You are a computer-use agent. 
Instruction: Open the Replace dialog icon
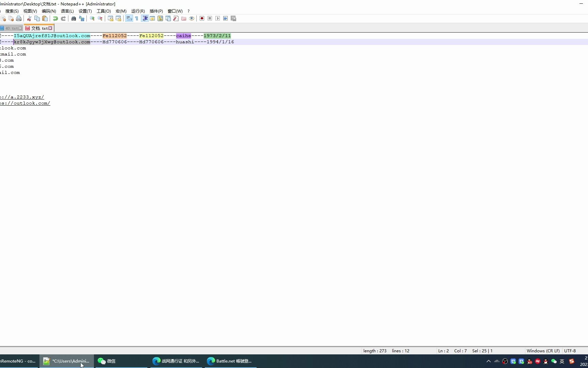click(82, 18)
